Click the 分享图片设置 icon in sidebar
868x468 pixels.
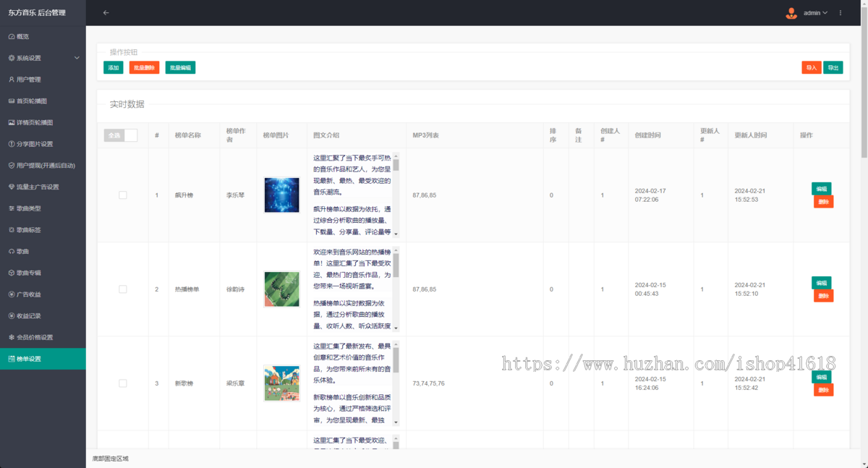coord(12,144)
